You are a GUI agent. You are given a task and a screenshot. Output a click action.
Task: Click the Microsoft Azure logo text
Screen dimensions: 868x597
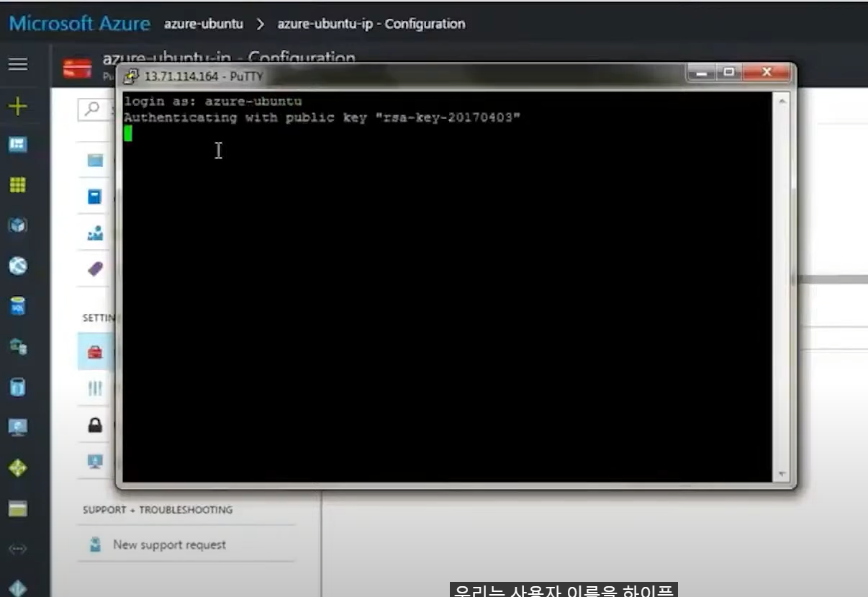(79, 23)
